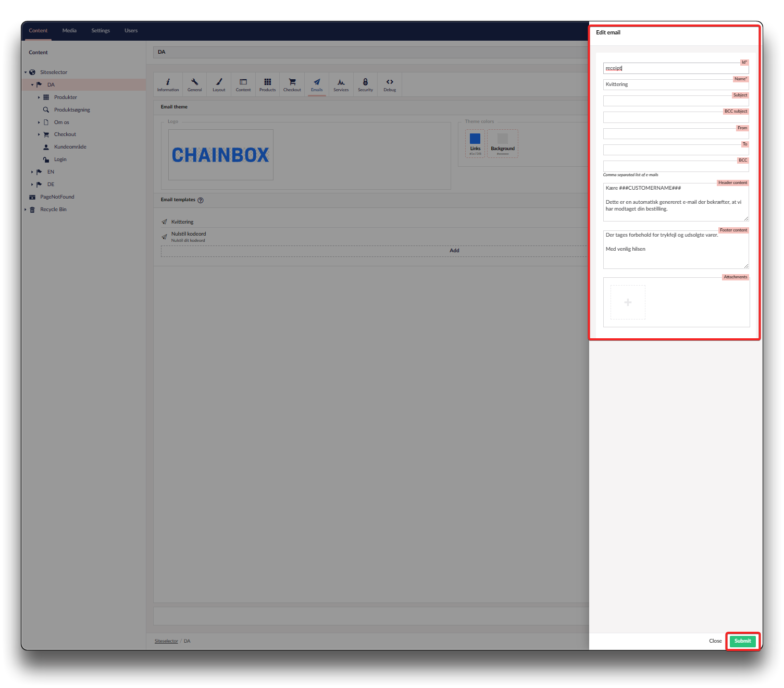784x688 pixels.
Task: Click the Checkout cart icon in tree
Action: pyautogui.click(x=46, y=134)
